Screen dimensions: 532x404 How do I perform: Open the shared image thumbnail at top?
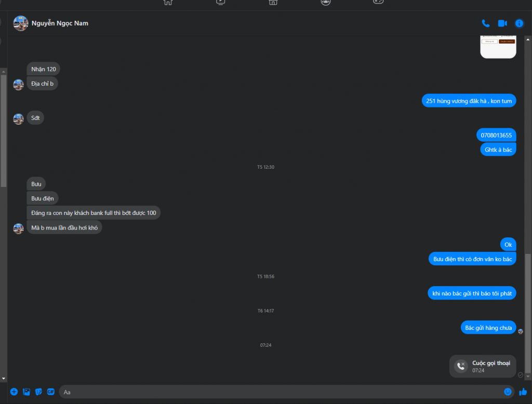pyautogui.click(x=498, y=46)
